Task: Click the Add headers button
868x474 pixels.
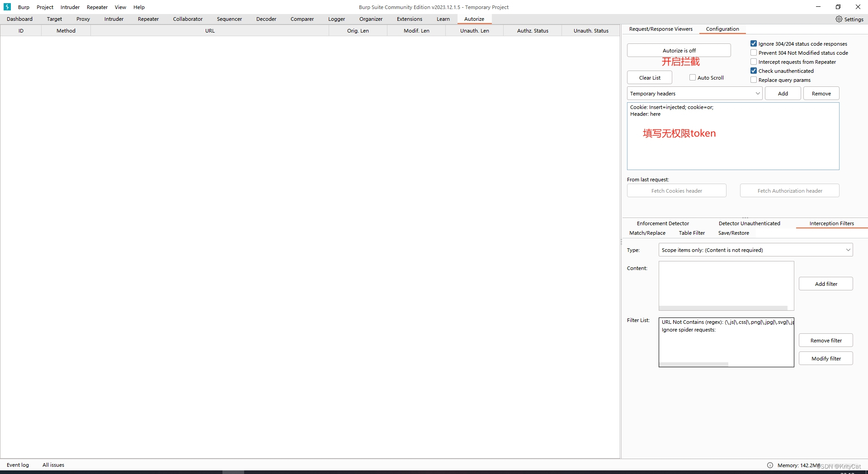Action: click(783, 93)
